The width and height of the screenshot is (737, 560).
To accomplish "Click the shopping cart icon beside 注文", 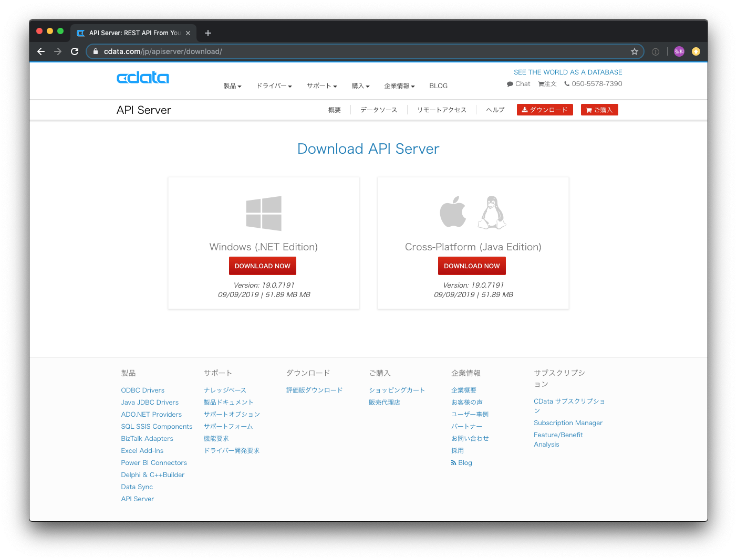I will click(541, 83).
